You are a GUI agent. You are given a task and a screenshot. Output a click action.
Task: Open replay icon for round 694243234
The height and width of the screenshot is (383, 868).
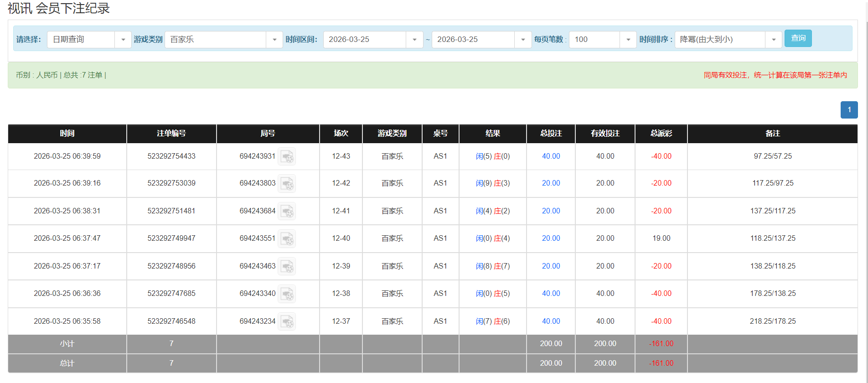(x=287, y=321)
